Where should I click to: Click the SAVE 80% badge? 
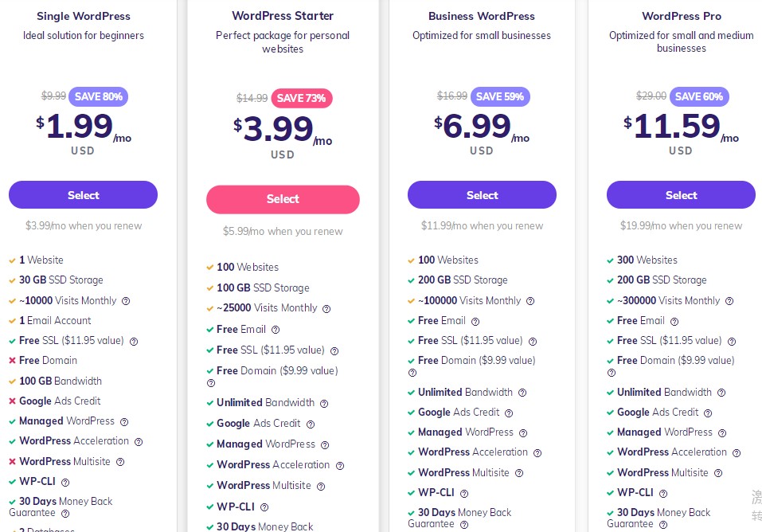tap(99, 96)
